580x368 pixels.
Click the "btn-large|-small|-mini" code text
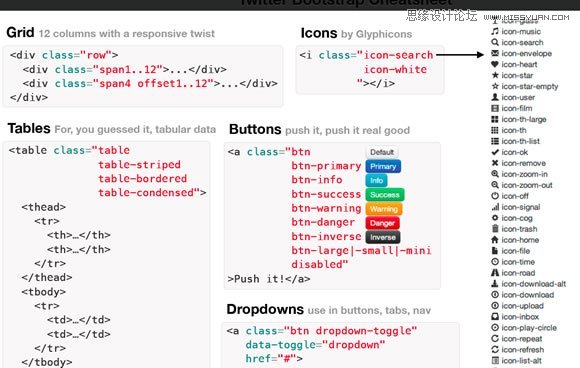361,251
